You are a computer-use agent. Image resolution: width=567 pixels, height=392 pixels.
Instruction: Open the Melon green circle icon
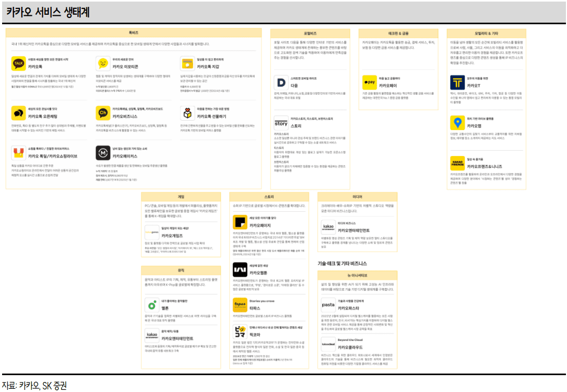click(152, 305)
